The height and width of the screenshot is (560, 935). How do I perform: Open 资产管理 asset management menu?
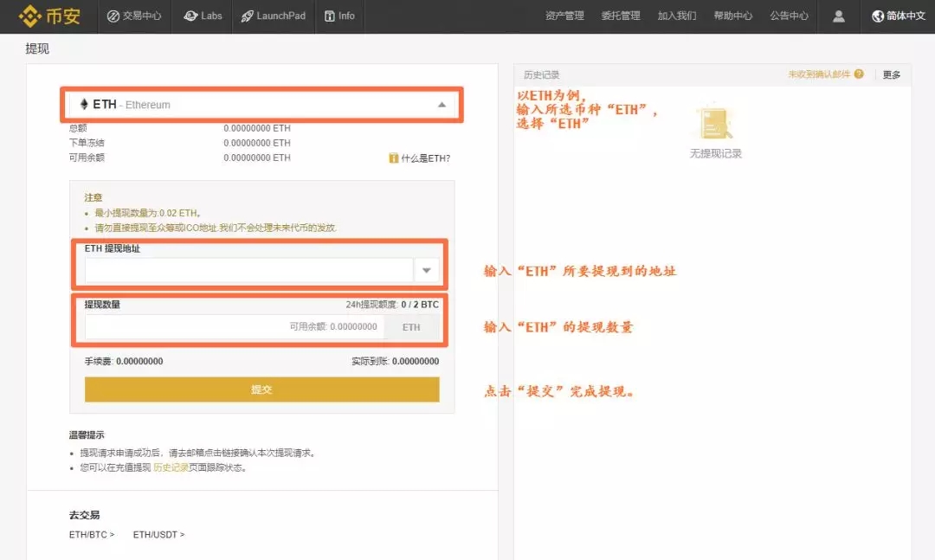coord(564,16)
